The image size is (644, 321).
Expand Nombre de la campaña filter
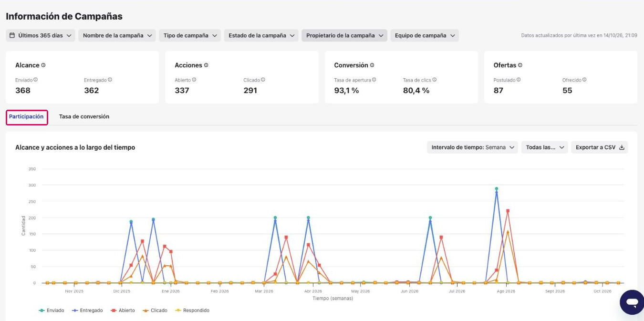pos(117,35)
